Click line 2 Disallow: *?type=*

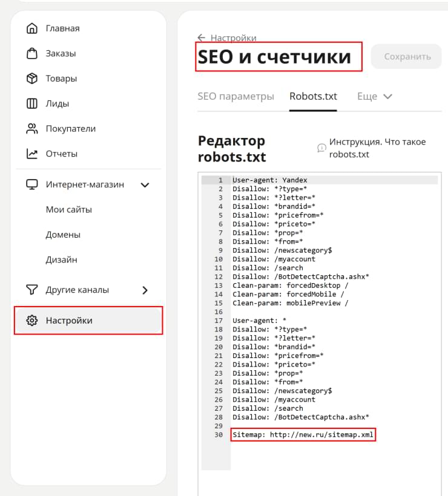point(270,189)
